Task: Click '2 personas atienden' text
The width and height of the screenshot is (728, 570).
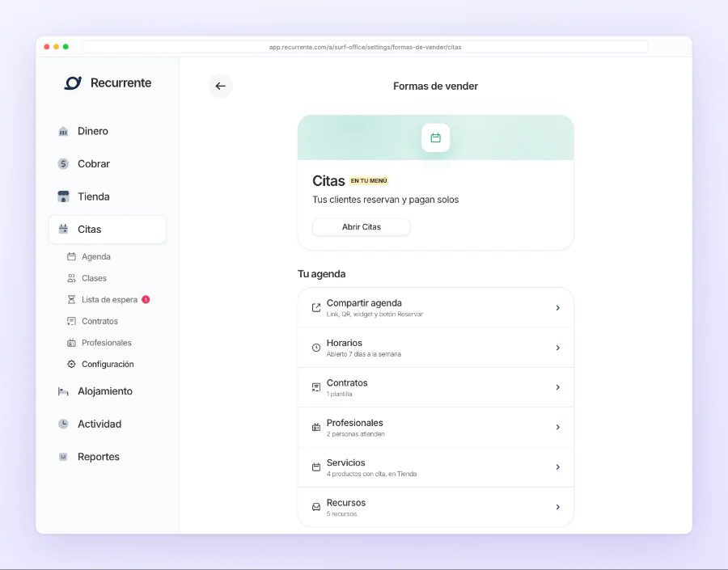Action: coord(355,434)
